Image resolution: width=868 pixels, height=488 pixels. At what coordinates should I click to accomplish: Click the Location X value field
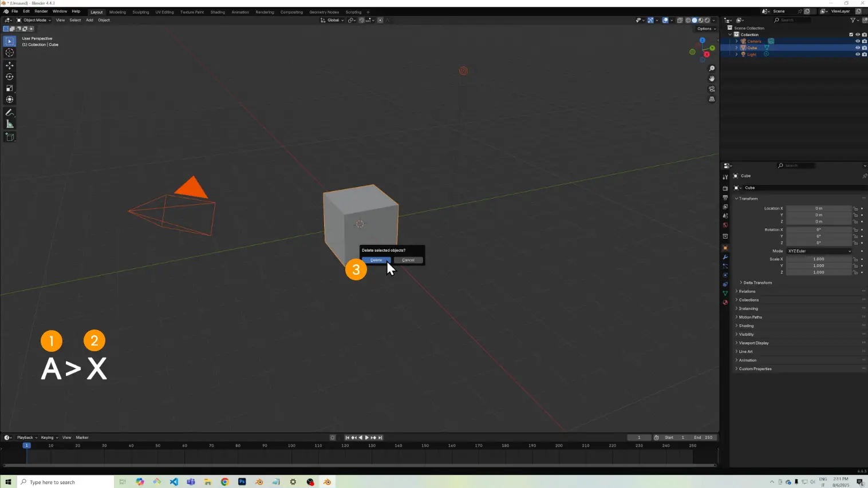point(818,208)
